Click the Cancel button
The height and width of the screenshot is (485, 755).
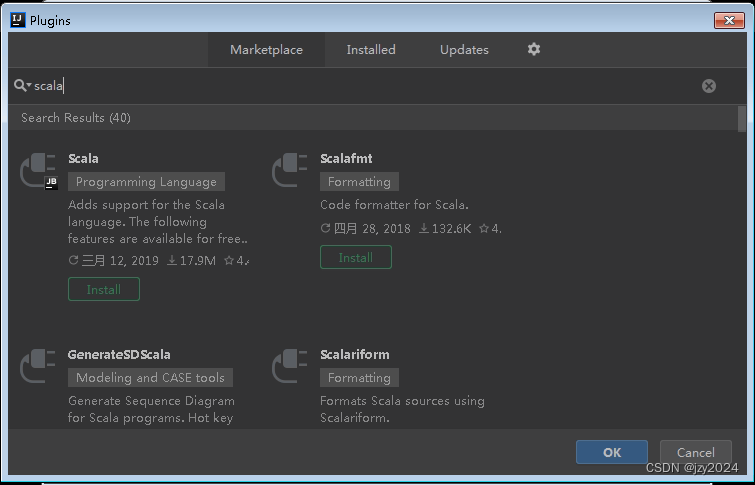(696, 452)
